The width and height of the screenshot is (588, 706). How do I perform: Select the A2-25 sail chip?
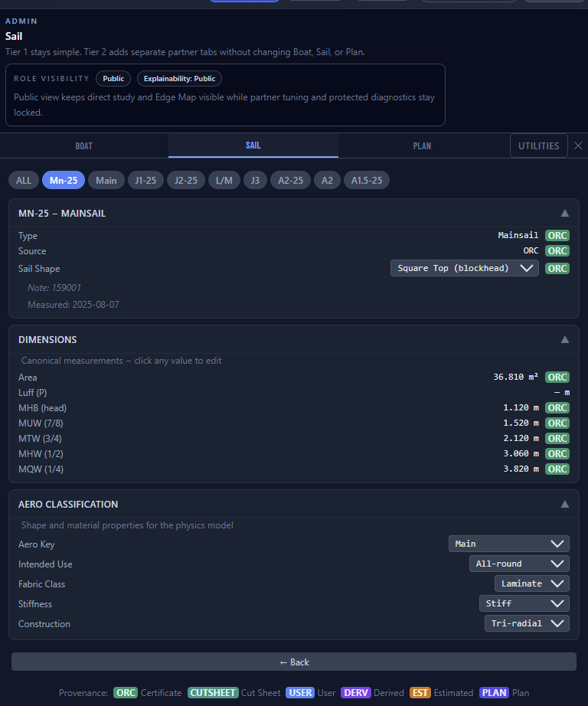(x=290, y=180)
